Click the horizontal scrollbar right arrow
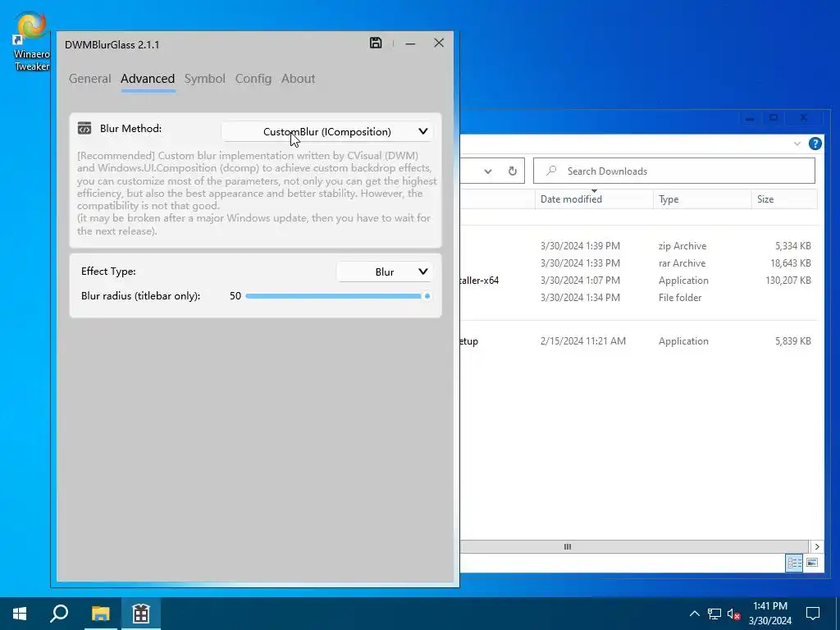This screenshot has width=840, height=630. coord(817,547)
